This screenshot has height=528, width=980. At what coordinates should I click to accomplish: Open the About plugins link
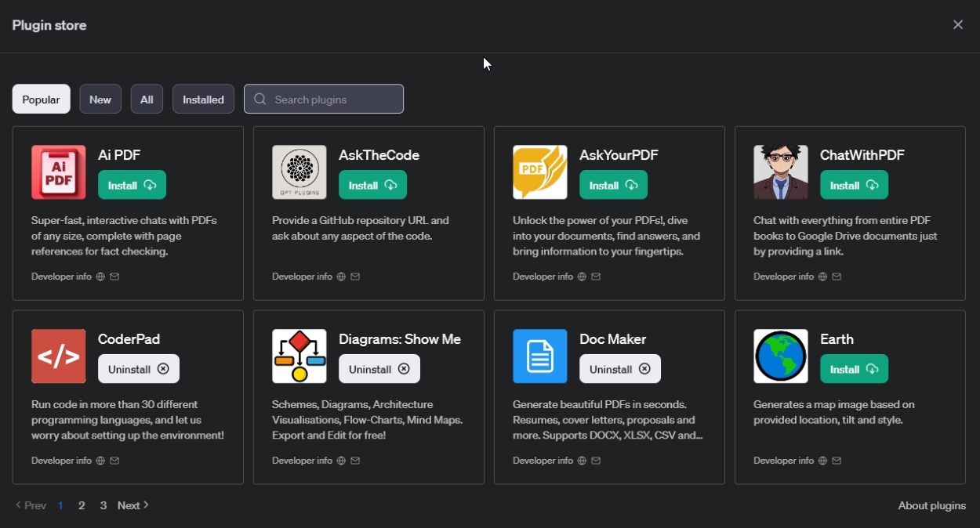coord(931,505)
